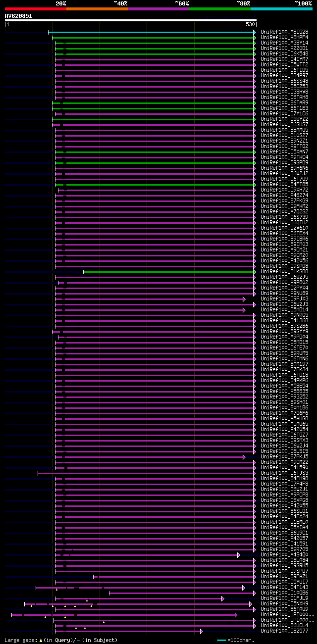This screenshot has height=644, width=317.
Task: Click the arrowhead of UniRef100_P42057 alignment
Action: (x=255, y=538)
